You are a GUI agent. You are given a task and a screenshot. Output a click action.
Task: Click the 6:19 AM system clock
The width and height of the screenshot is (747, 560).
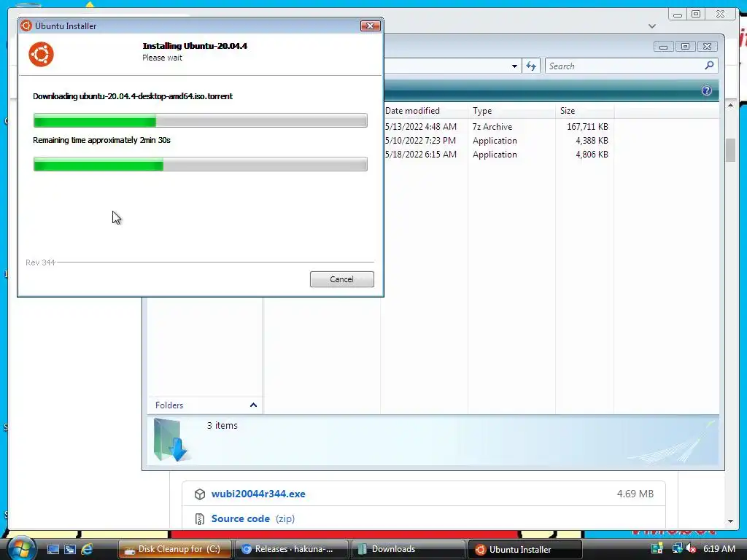pyautogui.click(x=719, y=548)
